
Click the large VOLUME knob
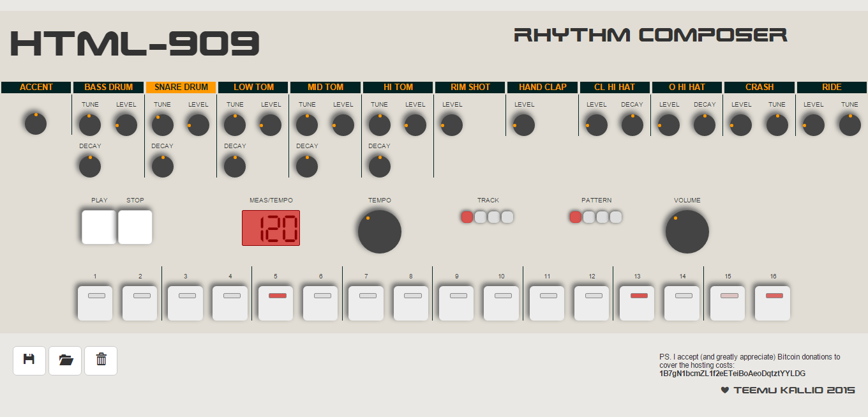[687, 231]
